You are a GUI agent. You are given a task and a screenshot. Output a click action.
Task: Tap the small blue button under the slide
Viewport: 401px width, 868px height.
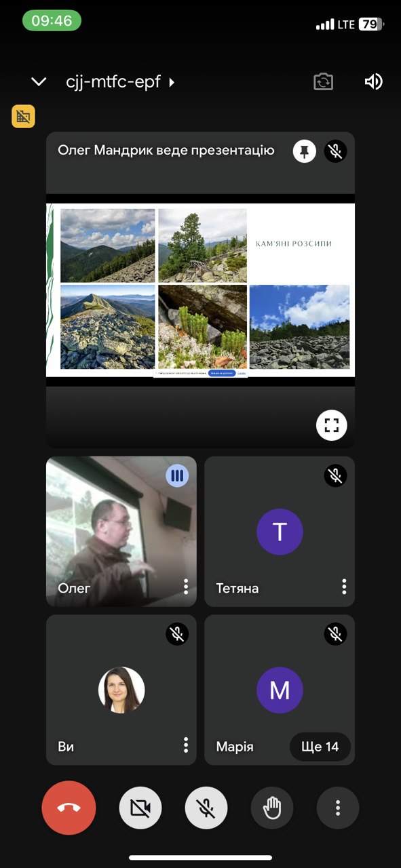click(x=222, y=373)
